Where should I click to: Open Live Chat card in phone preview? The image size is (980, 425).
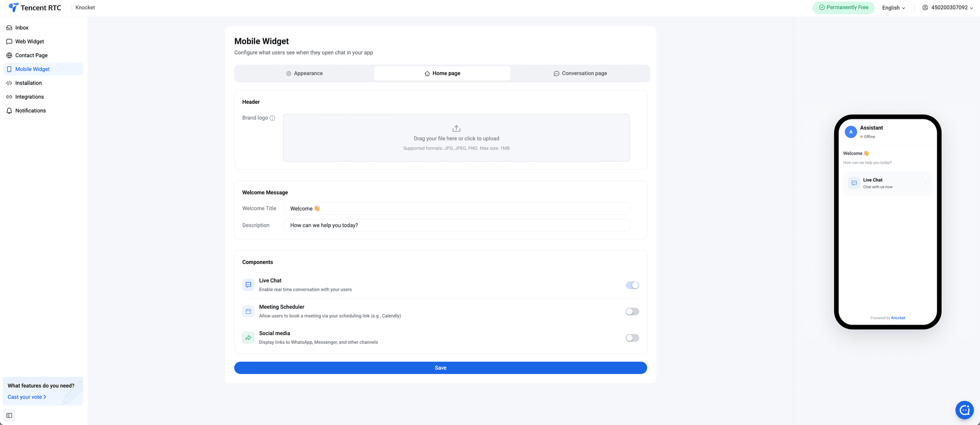[888, 183]
